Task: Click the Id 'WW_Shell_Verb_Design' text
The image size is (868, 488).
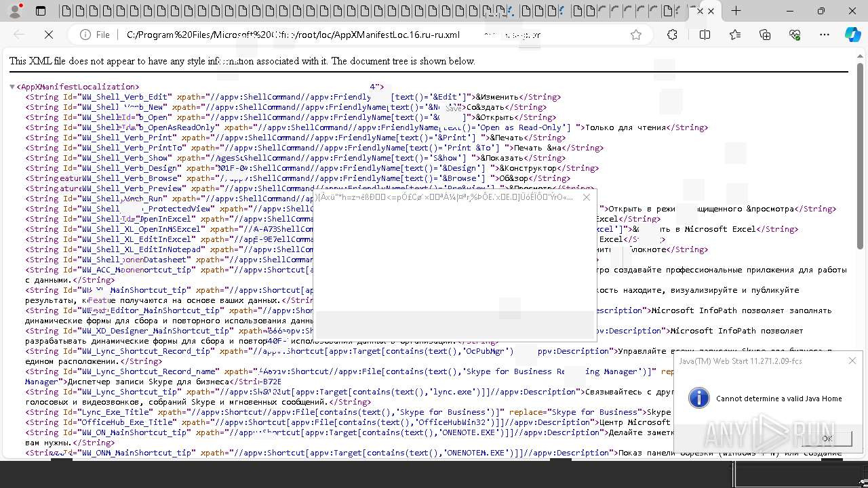Action: [130, 168]
